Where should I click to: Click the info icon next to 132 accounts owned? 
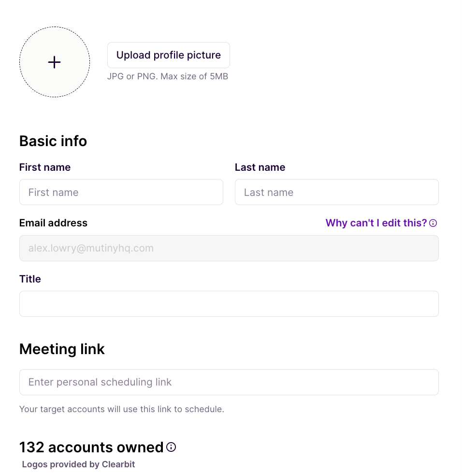click(171, 447)
